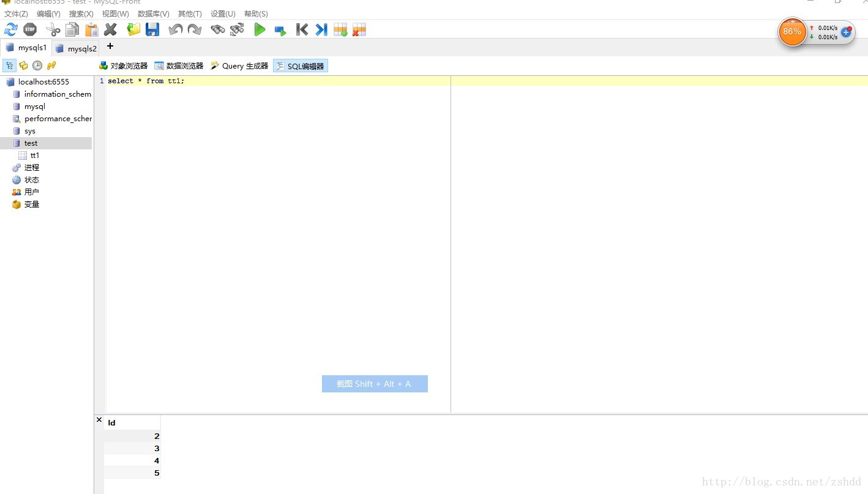
Task: Open the 数据库(V) menu
Action: point(153,13)
